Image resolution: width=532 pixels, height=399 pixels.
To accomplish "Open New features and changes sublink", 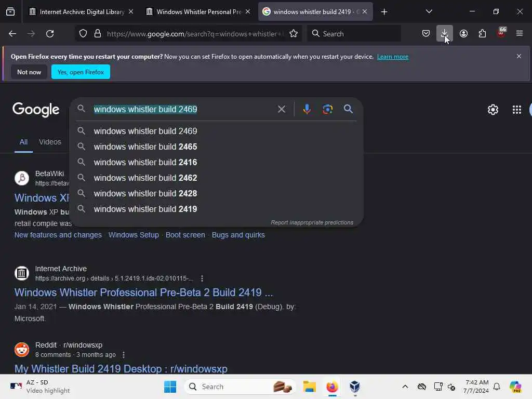I will 58,235.
